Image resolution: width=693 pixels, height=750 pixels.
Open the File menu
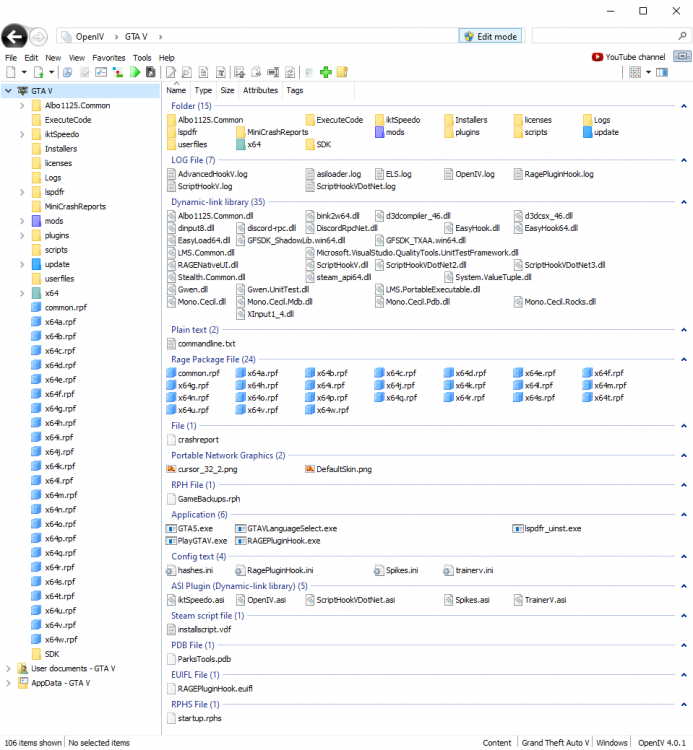[x=11, y=57]
